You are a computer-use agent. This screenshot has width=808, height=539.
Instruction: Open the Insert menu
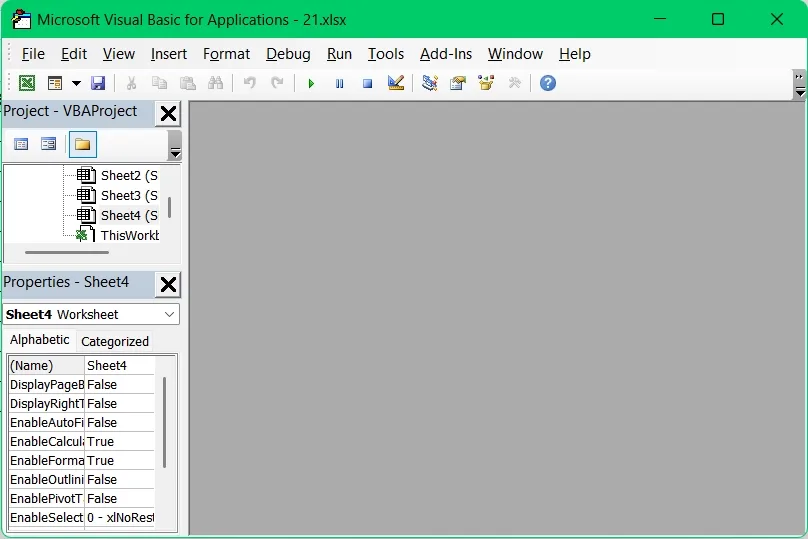tap(169, 54)
